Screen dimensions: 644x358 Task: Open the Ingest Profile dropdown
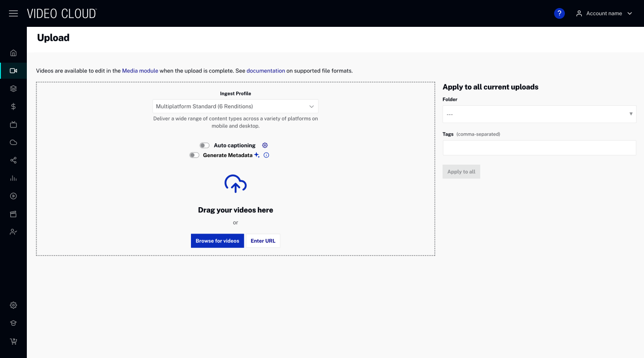point(236,107)
